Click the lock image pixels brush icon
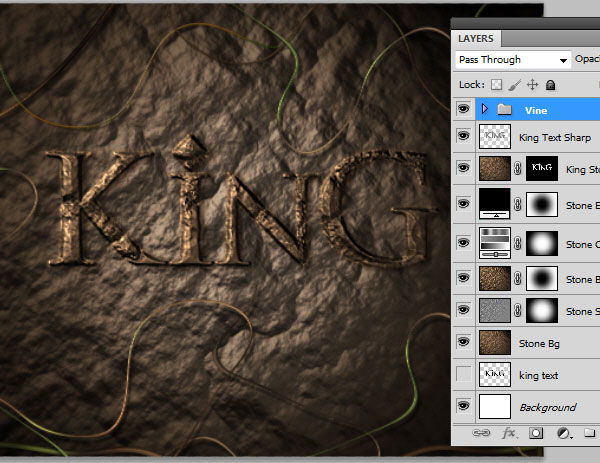Viewport: 600px width, 463px height. [x=514, y=85]
